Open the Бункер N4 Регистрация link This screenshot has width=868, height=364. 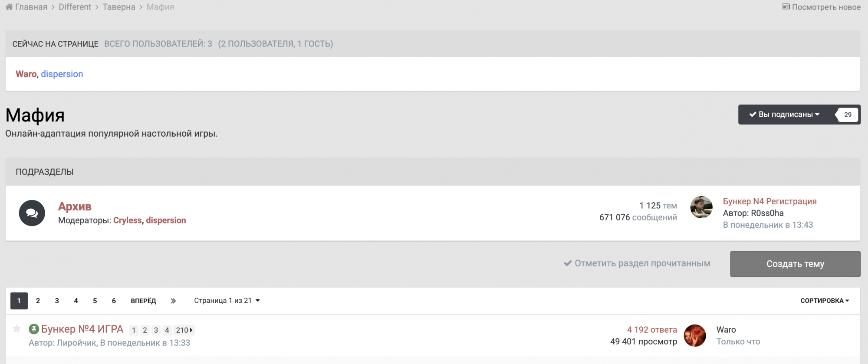pyautogui.click(x=769, y=201)
